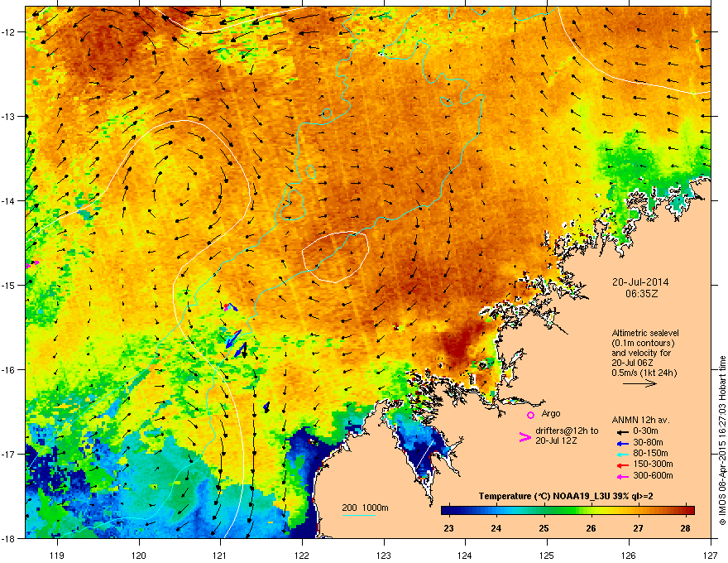Click the 30-80m depth label
This screenshot has height=563, width=728.
pyautogui.click(x=648, y=442)
